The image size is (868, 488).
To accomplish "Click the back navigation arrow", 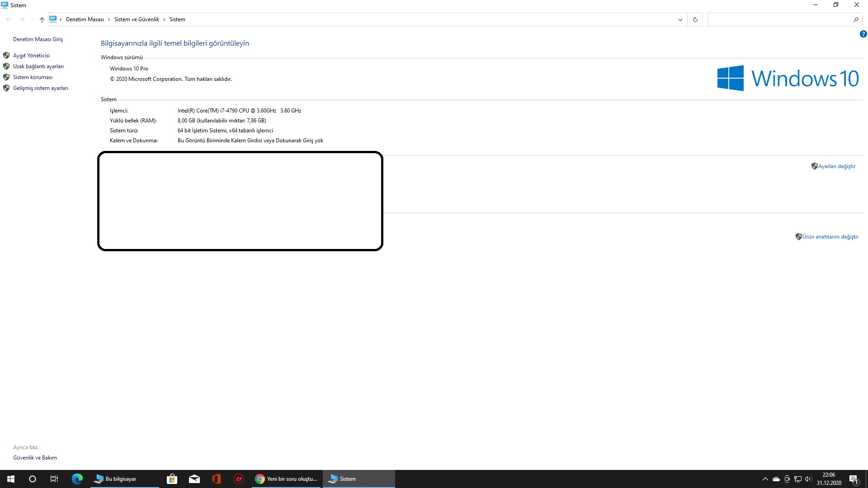I will (x=9, y=19).
